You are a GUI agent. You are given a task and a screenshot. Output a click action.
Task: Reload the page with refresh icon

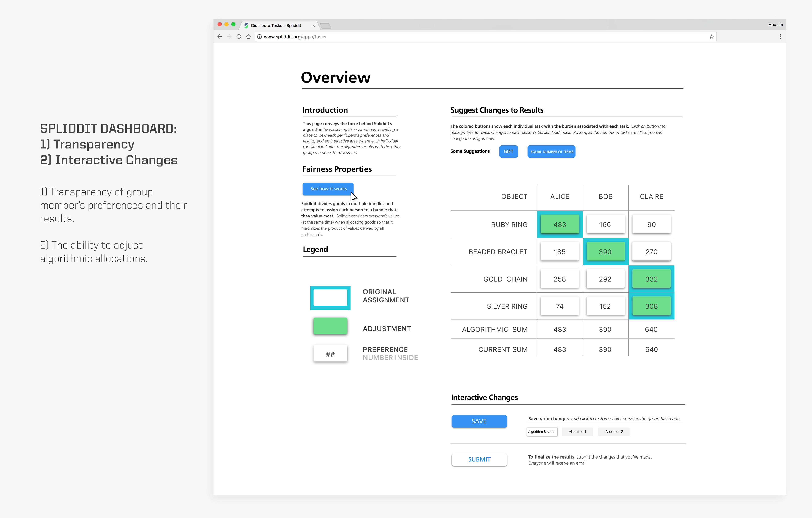coord(239,37)
